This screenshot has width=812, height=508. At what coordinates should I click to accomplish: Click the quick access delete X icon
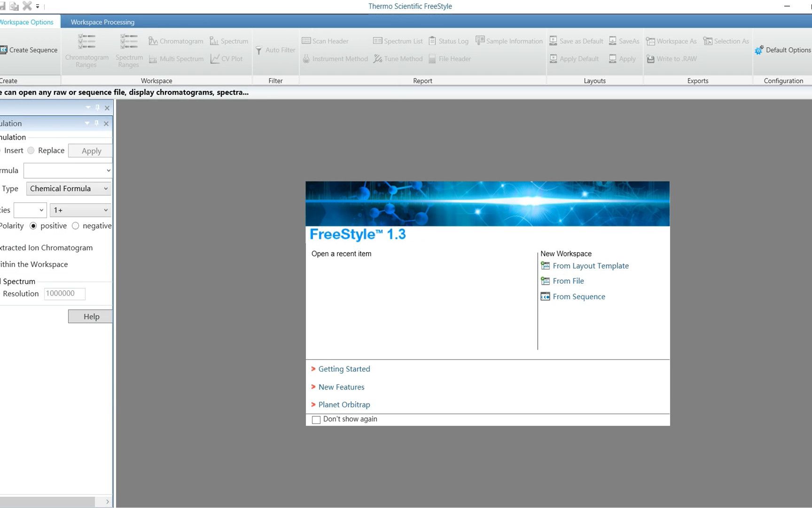27,6
